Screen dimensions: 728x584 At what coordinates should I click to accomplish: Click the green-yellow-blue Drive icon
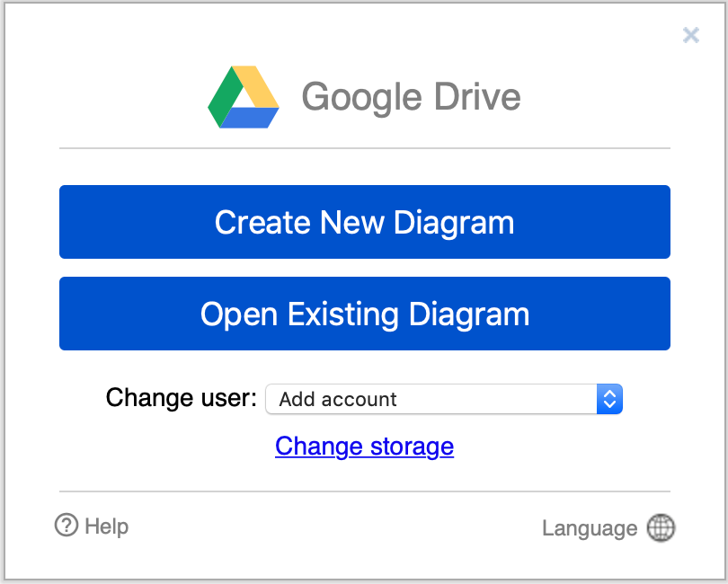[x=243, y=96]
